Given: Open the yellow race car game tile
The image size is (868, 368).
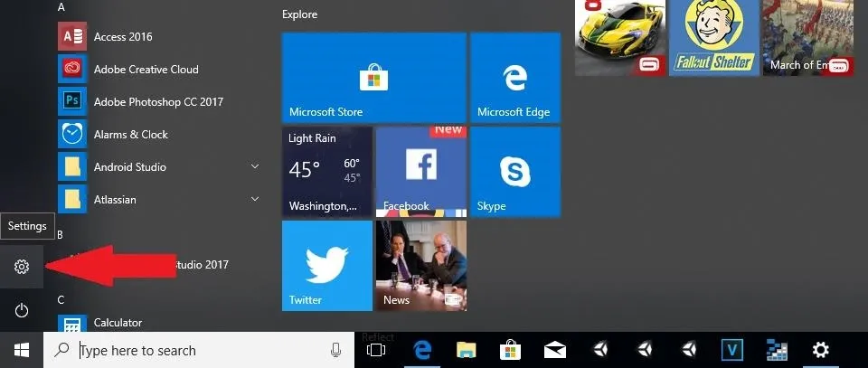Looking at the screenshot, I should (x=620, y=38).
